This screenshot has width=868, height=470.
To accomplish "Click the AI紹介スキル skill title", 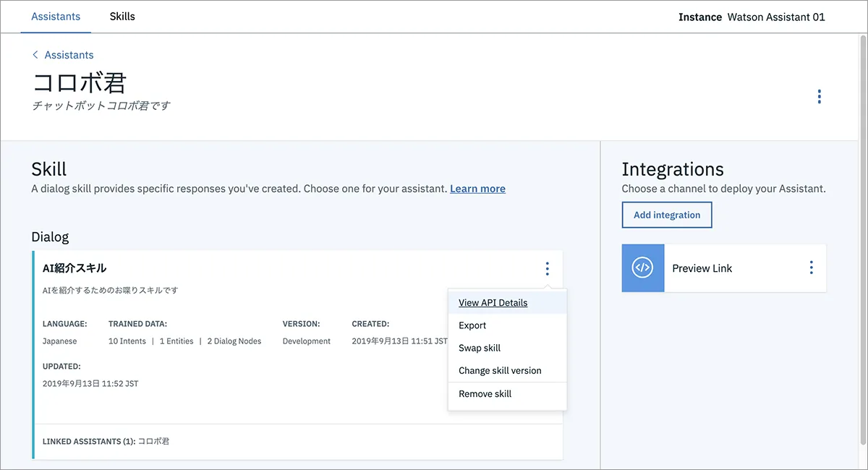I will pyautogui.click(x=75, y=268).
